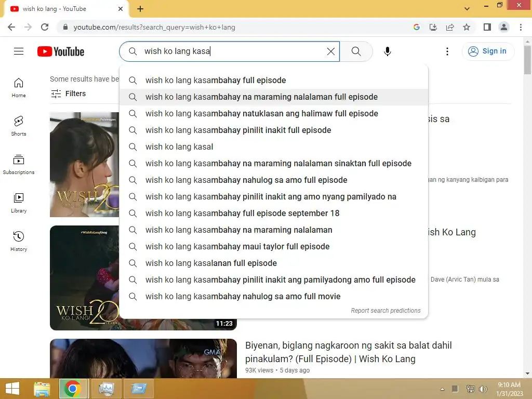Open the Chrome profile avatar
The height and width of the screenshot is (399, 532).
point(504,27)
